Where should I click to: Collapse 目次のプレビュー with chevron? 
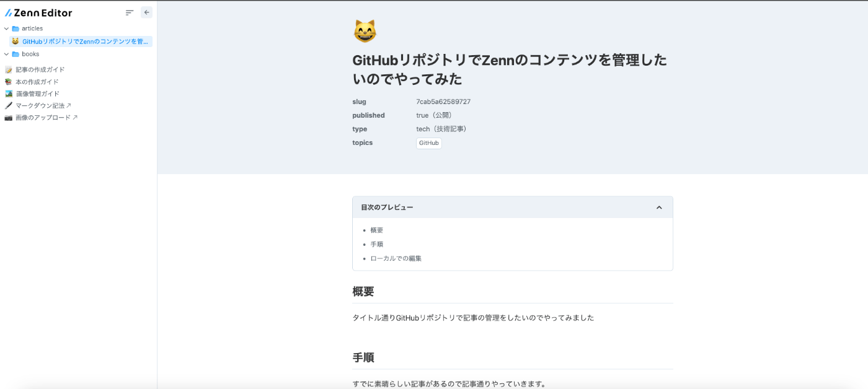tap(659, 208)
